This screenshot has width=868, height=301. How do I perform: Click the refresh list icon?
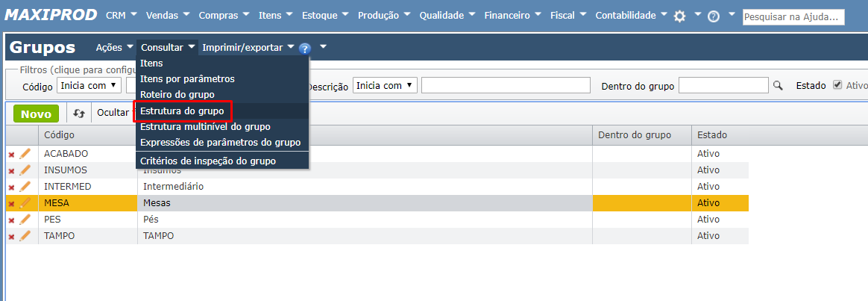79,113
